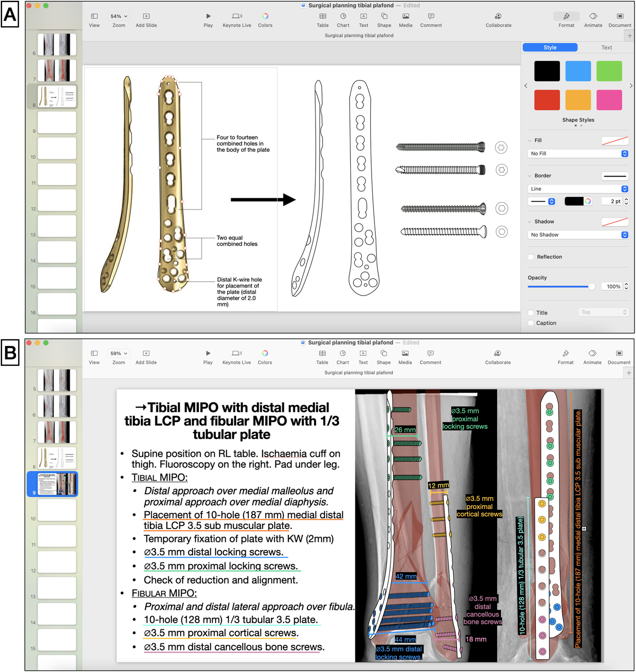Click the Collaborate icon
Viewport: 636px width, 672px height.
tap(498, 16)
